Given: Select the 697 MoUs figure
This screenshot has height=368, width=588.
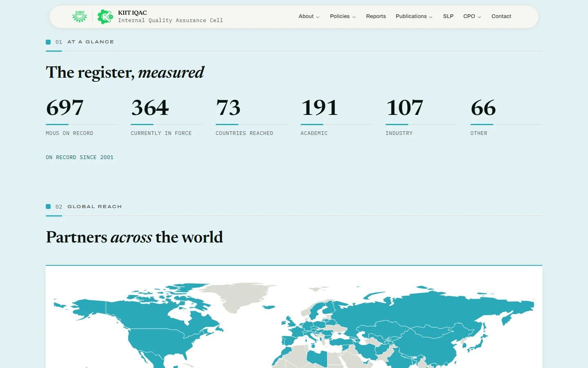Looking at the screenshot, I should coord(65,108).
